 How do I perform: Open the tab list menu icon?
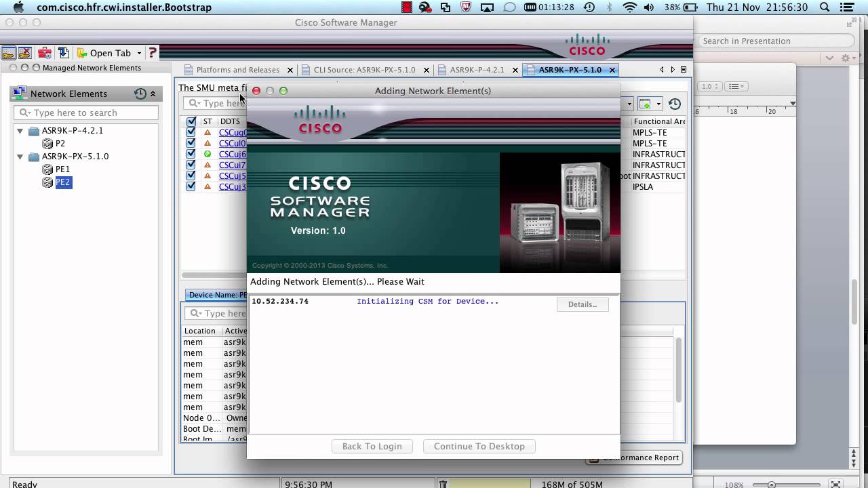point(684,70)
